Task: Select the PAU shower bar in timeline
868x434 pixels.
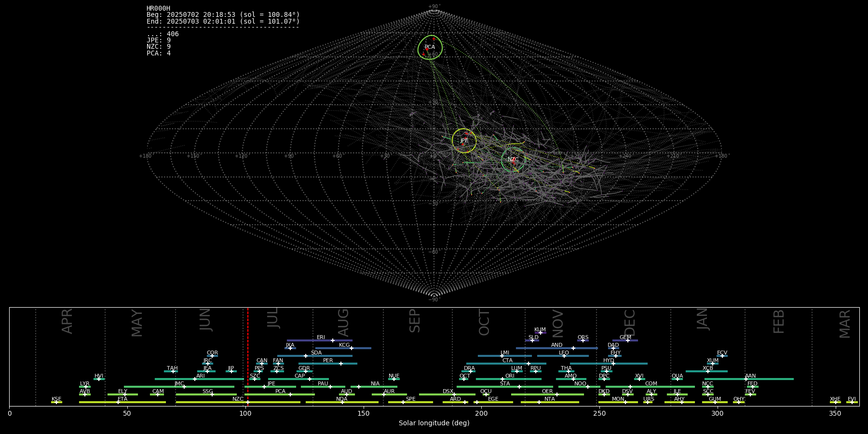Action: 323,387
